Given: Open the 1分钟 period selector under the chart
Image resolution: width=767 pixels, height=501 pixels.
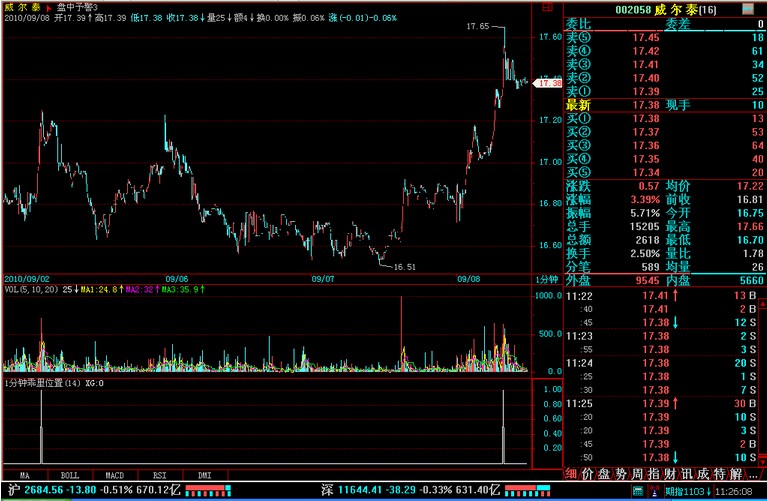Looking at the screenshot, I should tap(546, 278).
